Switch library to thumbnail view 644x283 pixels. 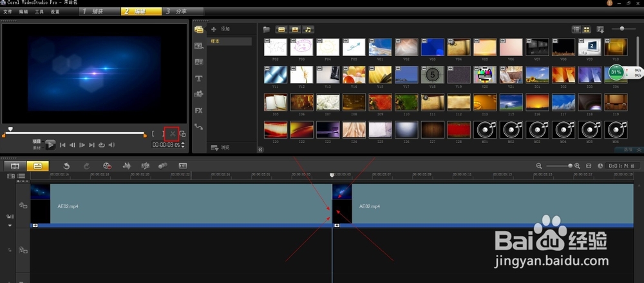click(x=587, y=29)
